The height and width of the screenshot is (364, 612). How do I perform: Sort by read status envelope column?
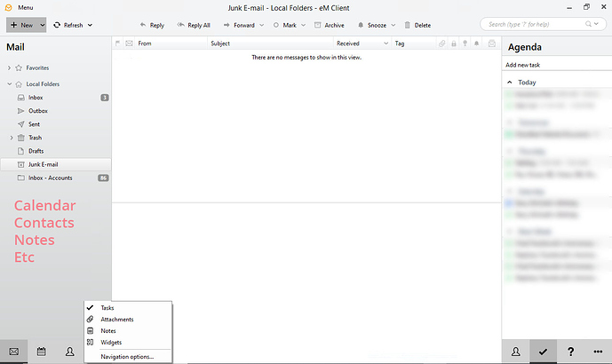click(129, 44)
